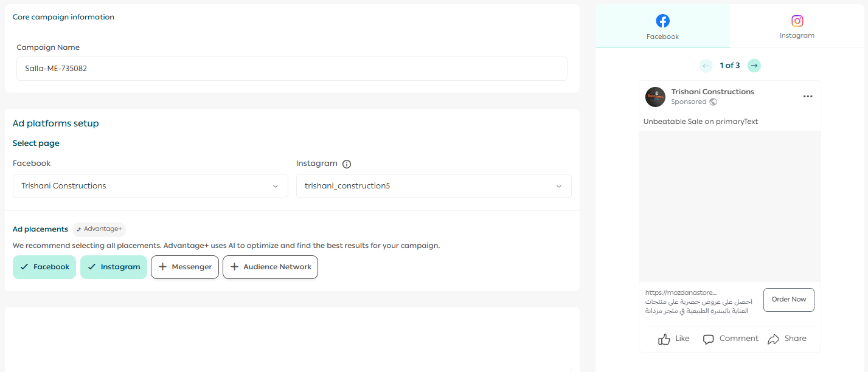Screen dimensions: 868x372
Task: Deselect the Facebook placement
Action: [44, 267]
